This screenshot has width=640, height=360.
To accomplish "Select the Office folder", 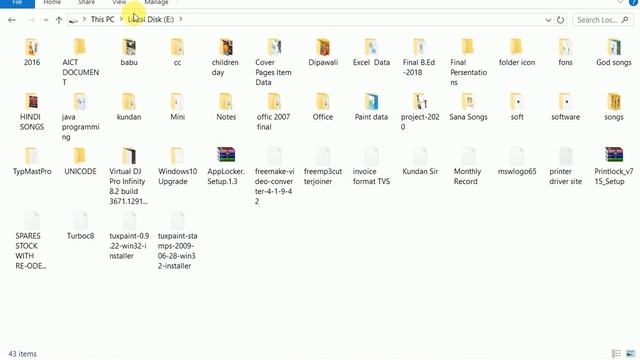I will tap(323, 107).
